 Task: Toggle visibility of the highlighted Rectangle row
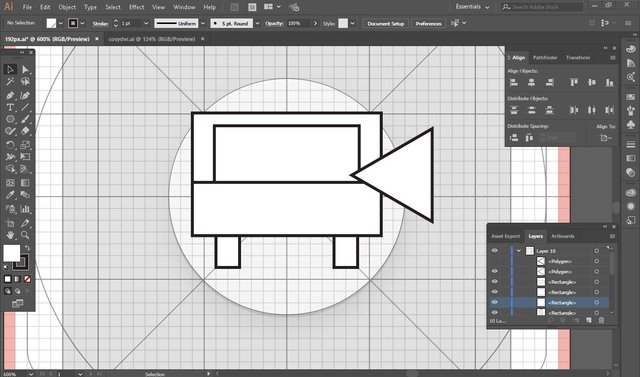tap(495, 302)
